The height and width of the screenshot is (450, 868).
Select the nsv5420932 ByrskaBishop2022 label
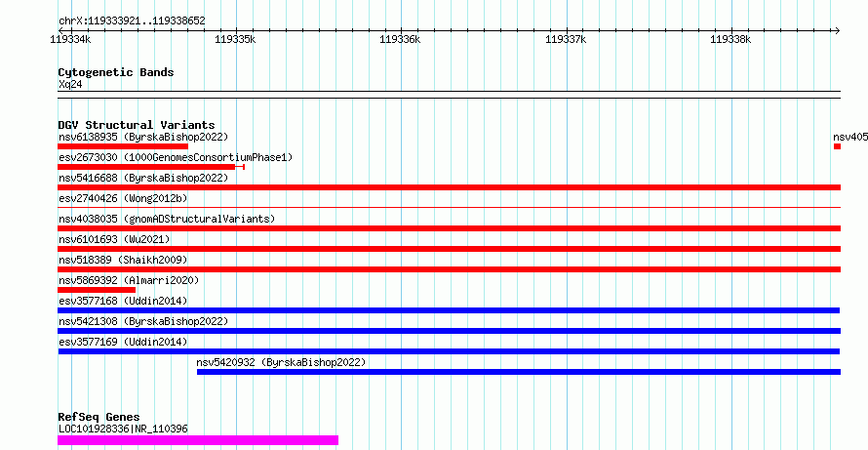point(281,362)
